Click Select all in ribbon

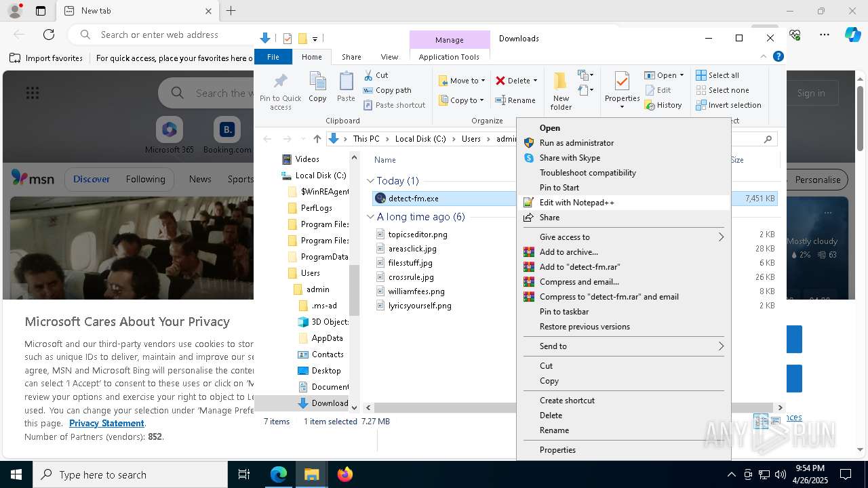pyautogui.click(x=717, y=75)
